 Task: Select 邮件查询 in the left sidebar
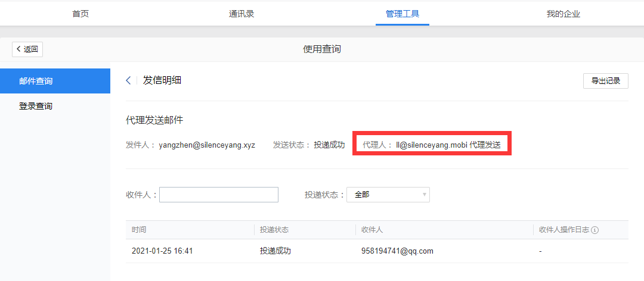click(55, 81)
